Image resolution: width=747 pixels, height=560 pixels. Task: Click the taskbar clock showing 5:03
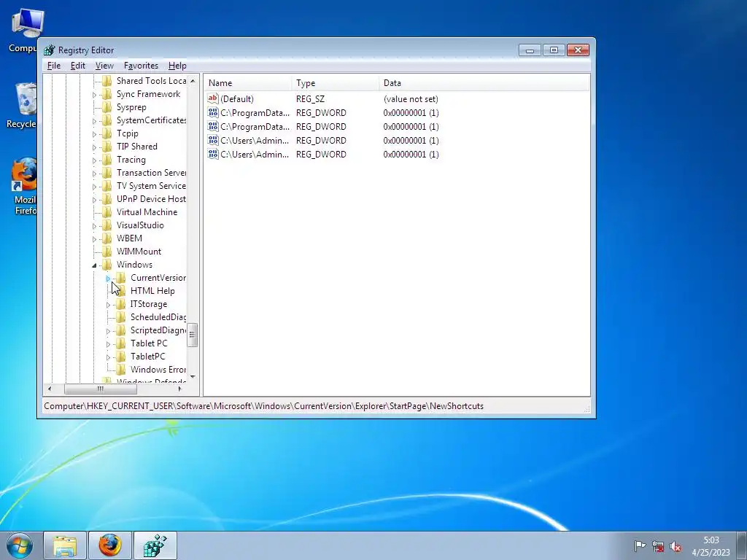(x=711, y=540)
